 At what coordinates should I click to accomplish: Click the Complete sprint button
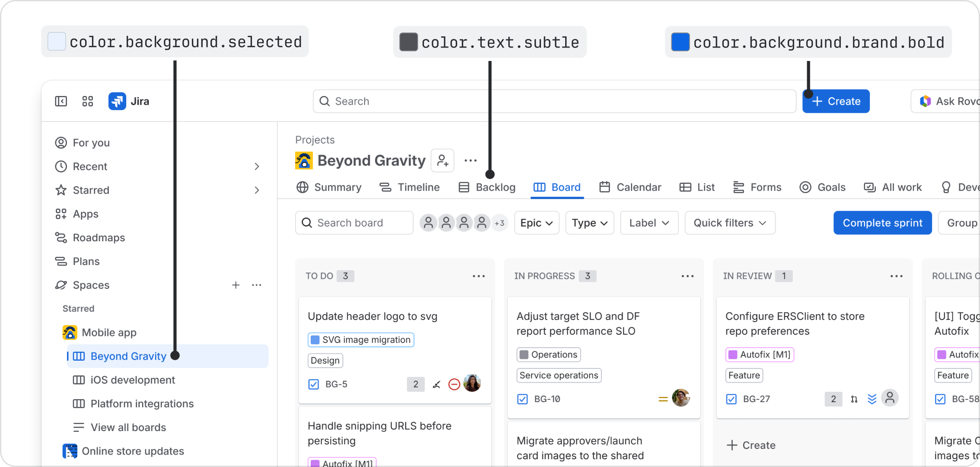[x=883, y=223]
